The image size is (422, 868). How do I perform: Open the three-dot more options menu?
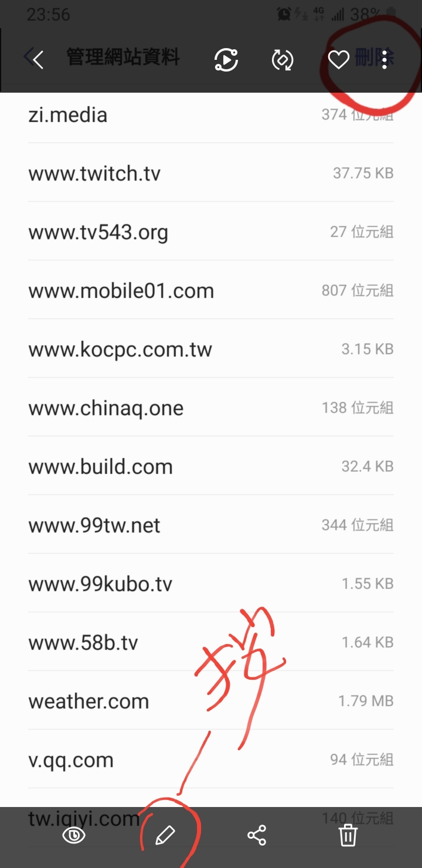384,59
